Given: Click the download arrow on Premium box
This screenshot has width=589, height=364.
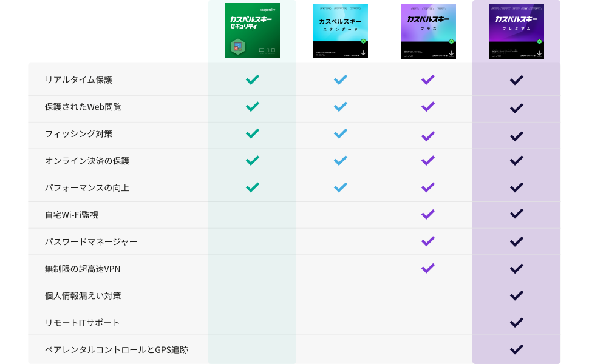Looking at the screenshot, I should tap(539, 53).
